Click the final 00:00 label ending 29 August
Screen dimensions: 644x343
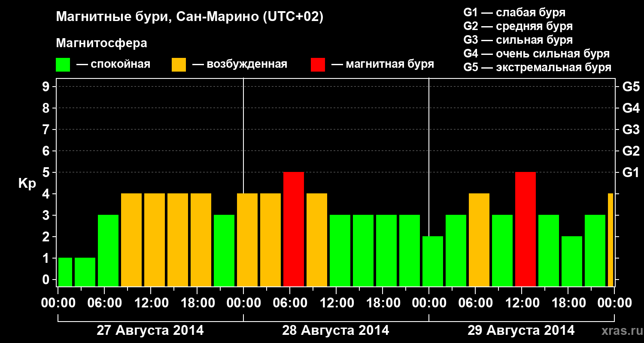(x=614, y=303)
